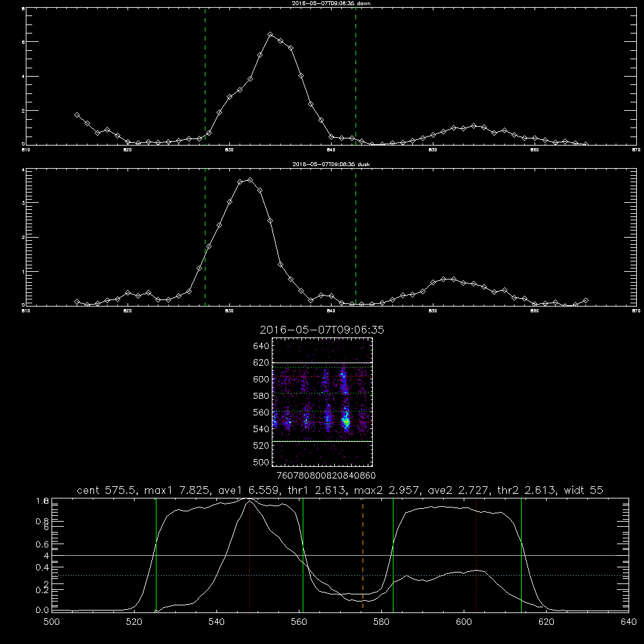
Task: Click the '810' x-axis label under dusk plot
Action: (x=26, y=311)
